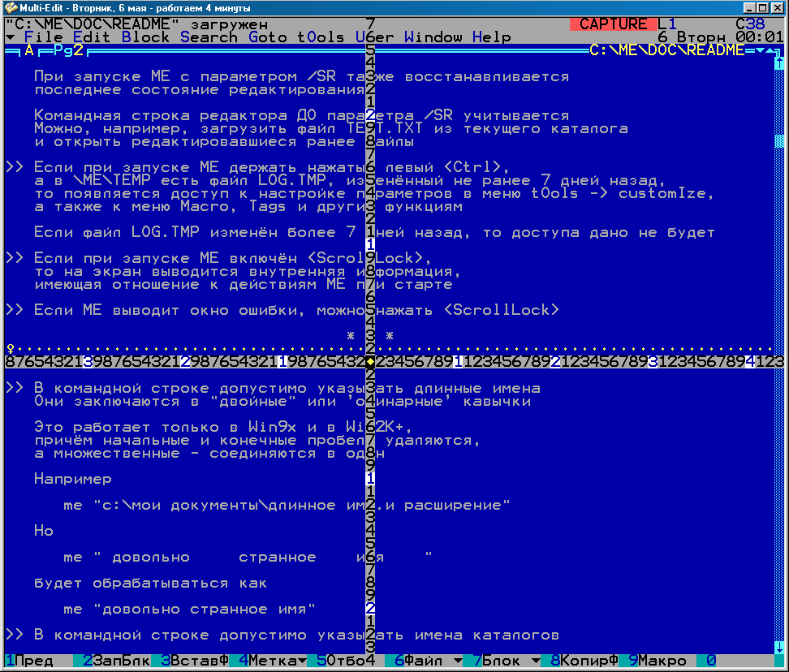Screen dimensions: 789x672
Task: Click the red CAPTURE indicator
Action: 613,24
